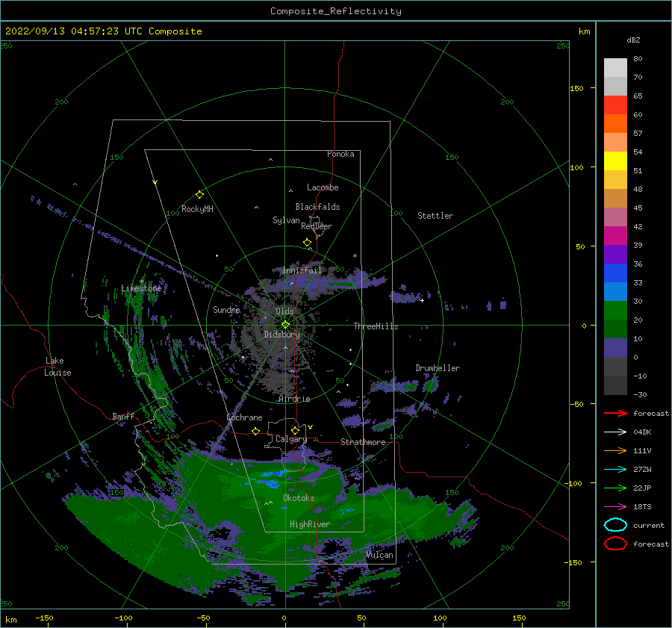Viewport: 672px width, 628px height.
Task: Click the Airdrie label
Action: (x=294, y=399)
